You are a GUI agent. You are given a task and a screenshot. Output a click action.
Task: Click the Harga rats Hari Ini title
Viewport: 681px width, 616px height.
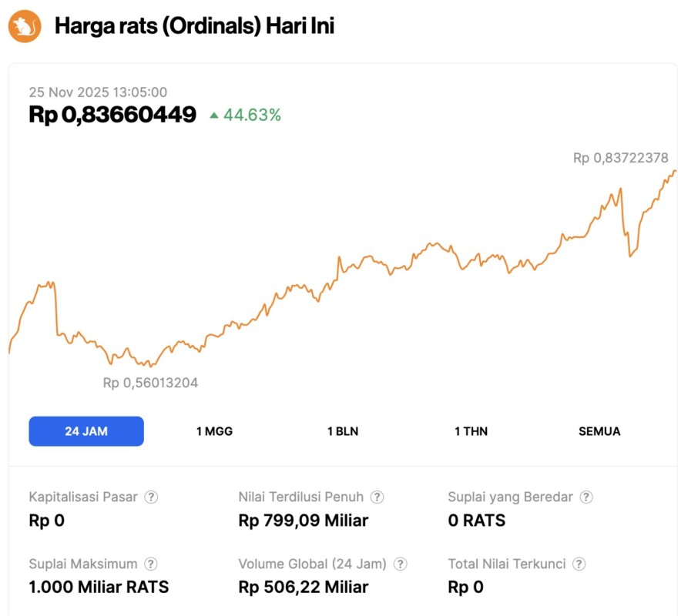193,25
